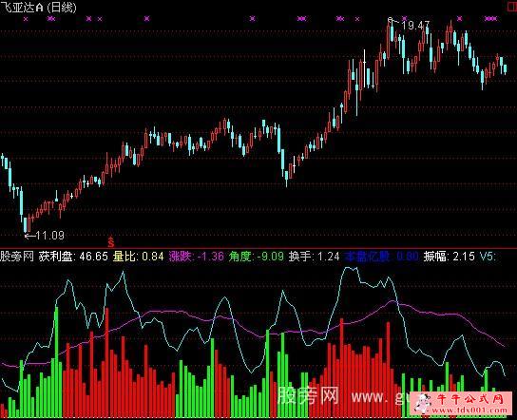The image size is (517, 420).
Task: Click the red square icon at top-right corner
Action: point(512,8)
